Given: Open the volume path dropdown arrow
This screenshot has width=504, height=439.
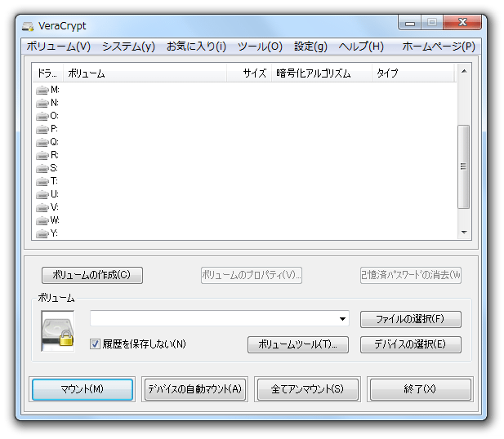Looking at the screenshot, I should tap(342, 319).
